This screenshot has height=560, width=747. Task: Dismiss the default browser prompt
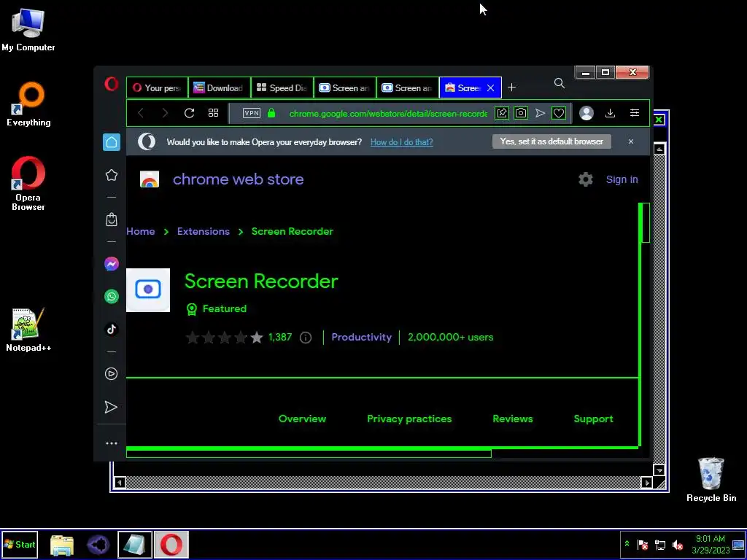tap(631, 141)
